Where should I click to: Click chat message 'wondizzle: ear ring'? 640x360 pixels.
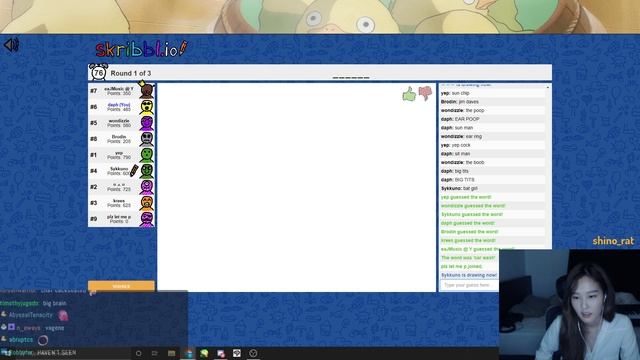pyautogui.click(x=461, y=136)
